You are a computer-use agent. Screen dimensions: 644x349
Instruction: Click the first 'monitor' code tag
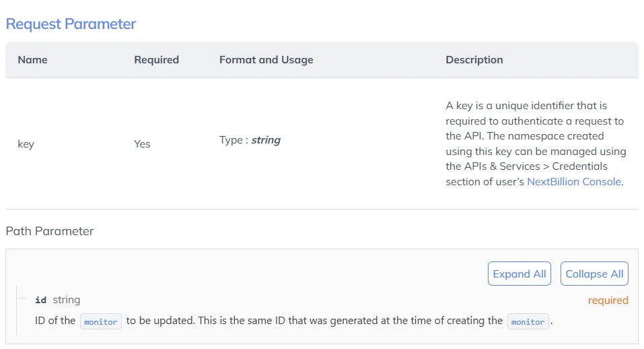(x=101, y=321)
